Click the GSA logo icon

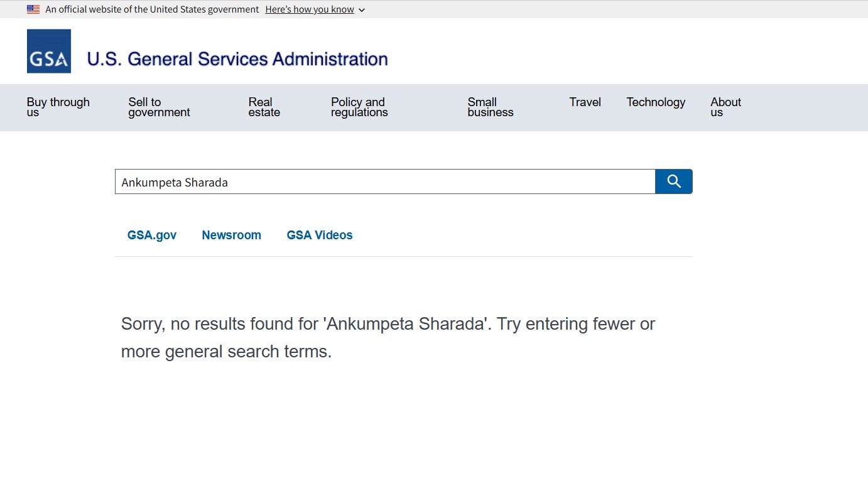click(49, 51)
